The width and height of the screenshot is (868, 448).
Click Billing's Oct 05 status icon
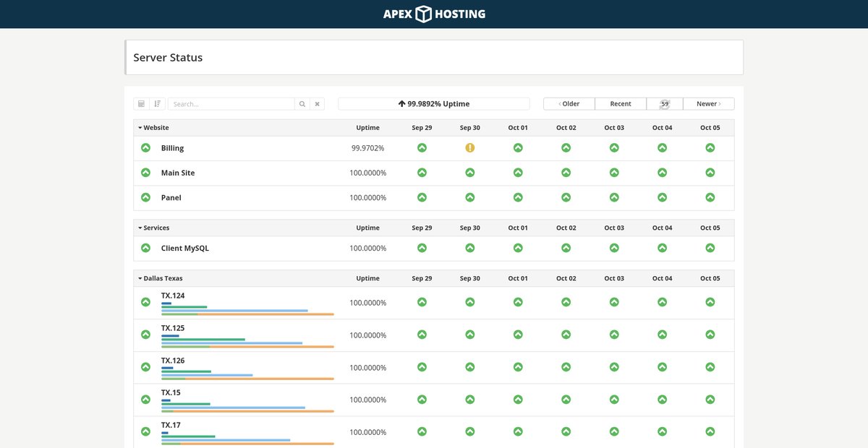710,148
